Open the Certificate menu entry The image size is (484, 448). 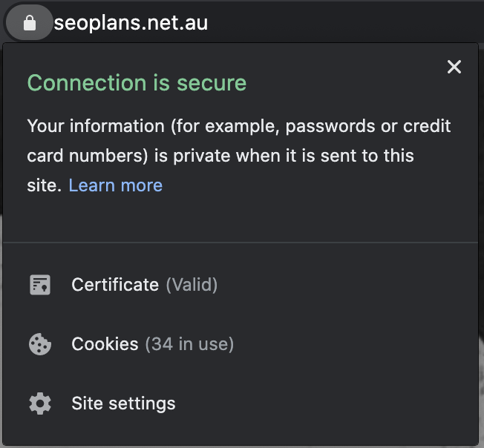coord(241,285)
